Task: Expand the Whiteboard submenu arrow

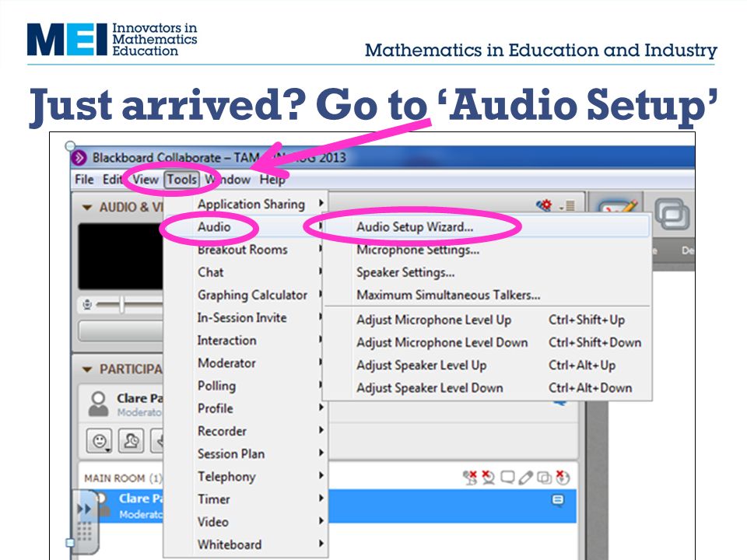Action: coord(321,544)
